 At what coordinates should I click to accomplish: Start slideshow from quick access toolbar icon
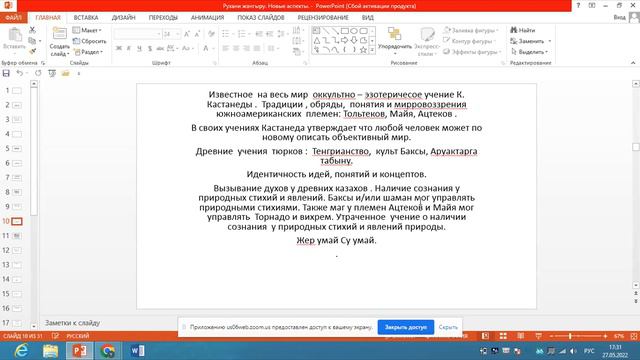[52, 73]
